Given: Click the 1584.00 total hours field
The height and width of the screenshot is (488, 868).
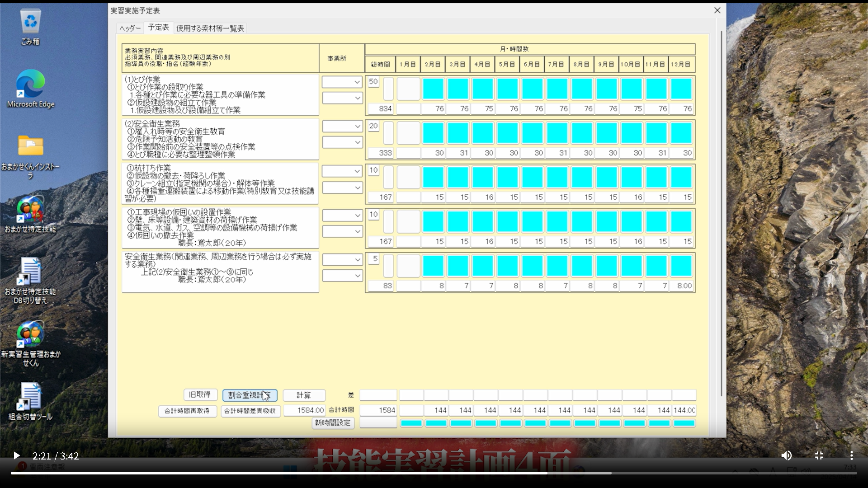Looking at the screenshot, I should pos(304,410).
